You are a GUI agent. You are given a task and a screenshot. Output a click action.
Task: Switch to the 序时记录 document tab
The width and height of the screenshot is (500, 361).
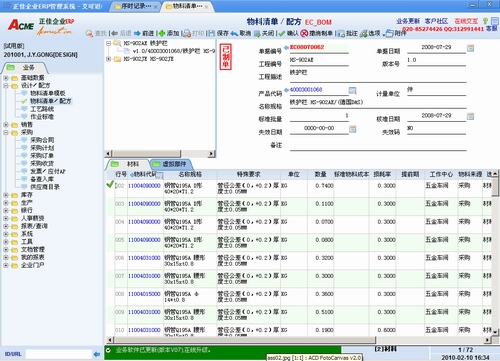click(x=136, y=6)
